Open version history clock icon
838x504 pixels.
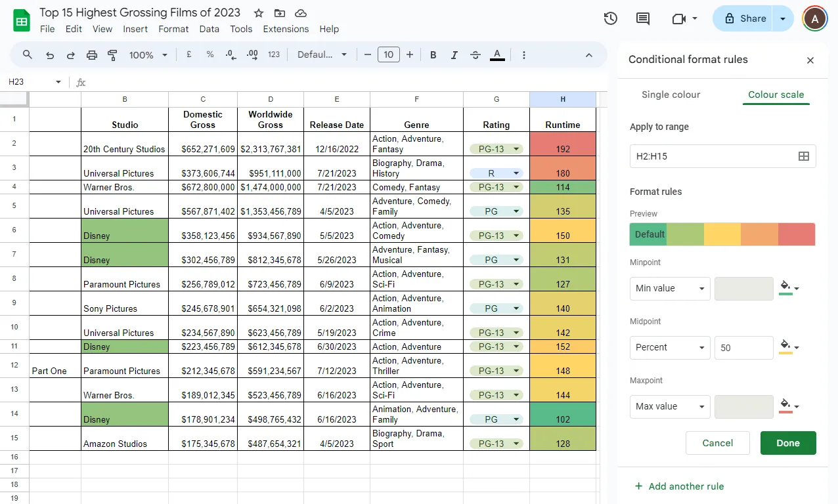611,18
